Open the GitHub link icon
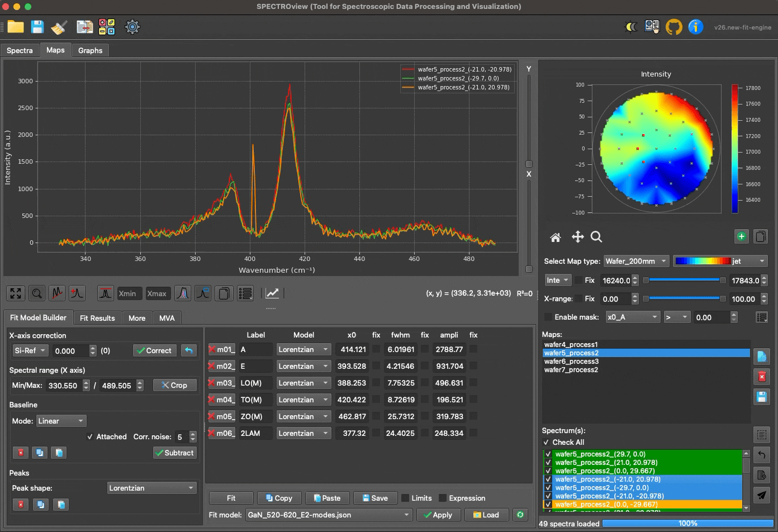This screenshot has height=532, width=778. pyautogui.click(x=674, y=26)
